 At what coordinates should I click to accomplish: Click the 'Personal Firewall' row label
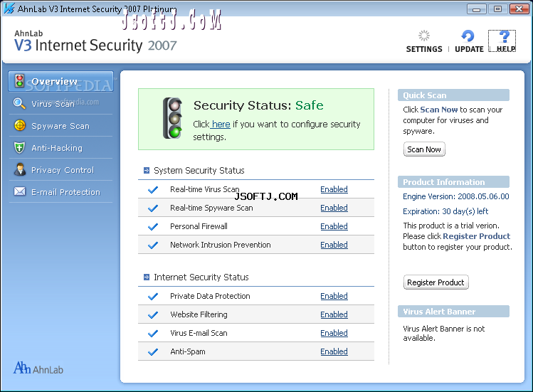(199, 226)
